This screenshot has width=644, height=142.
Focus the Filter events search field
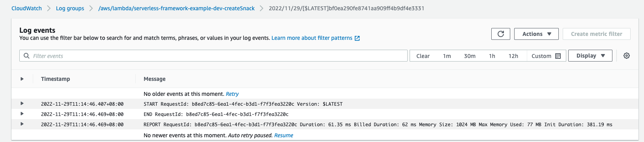coord(213,56)
